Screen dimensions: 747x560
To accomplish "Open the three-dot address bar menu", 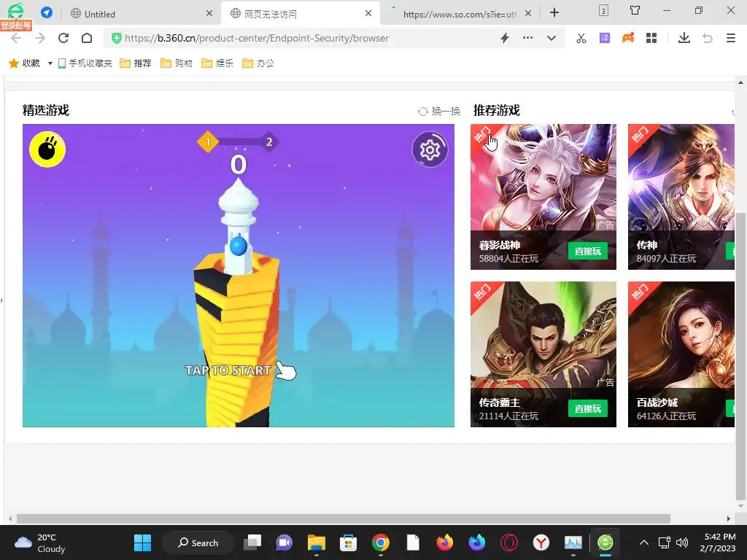I will 528,38.
